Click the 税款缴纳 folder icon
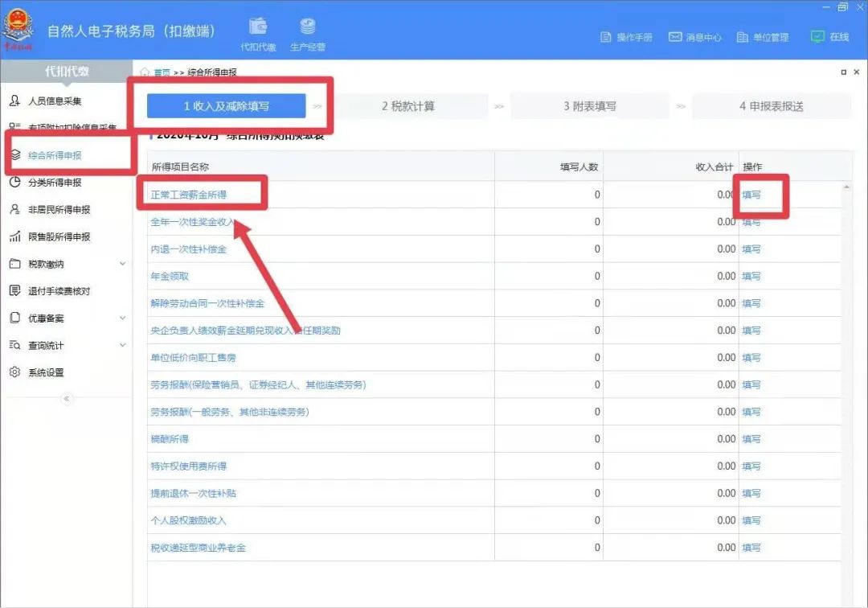This screenshot has height=608, width=868. tap(15, 264)
